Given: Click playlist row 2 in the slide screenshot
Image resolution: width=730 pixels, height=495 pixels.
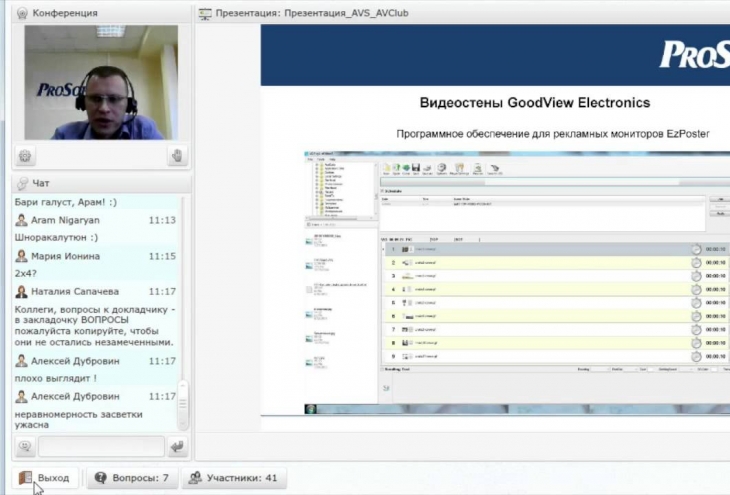Looking at the screenshot, I should [555, 263].
